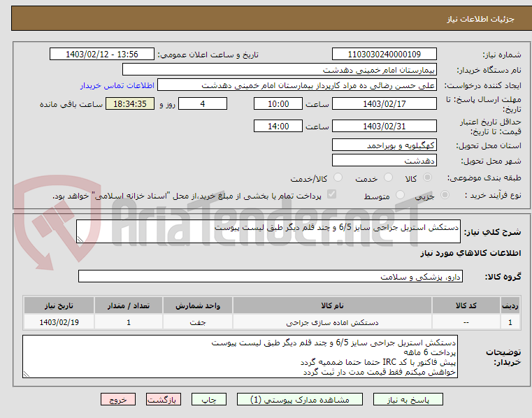This screenshot has width=532, height=418.
Task: Select the متوسط purchase type radio
Action: coord(401,195)
